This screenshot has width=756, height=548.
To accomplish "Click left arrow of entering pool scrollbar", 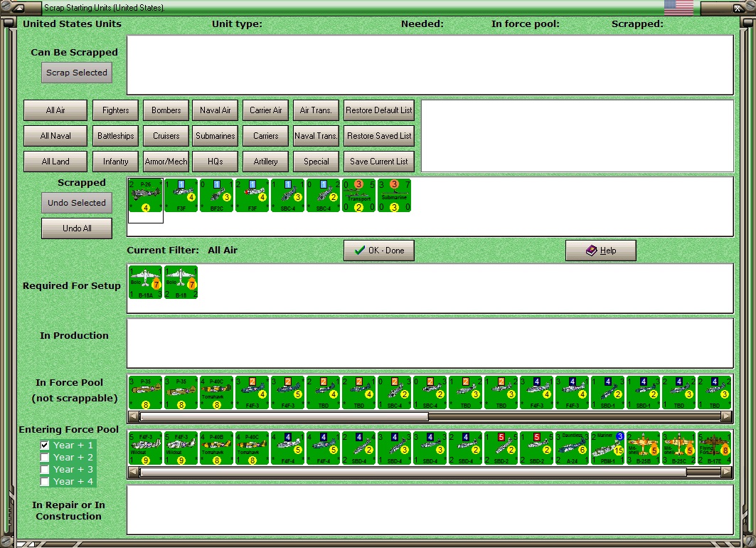I will coord(134,473).
